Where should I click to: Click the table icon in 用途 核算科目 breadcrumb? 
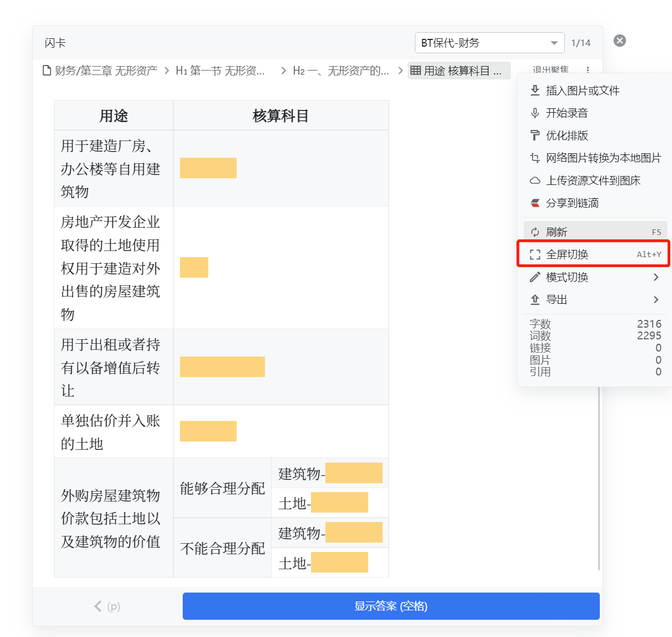click(415, 71)
